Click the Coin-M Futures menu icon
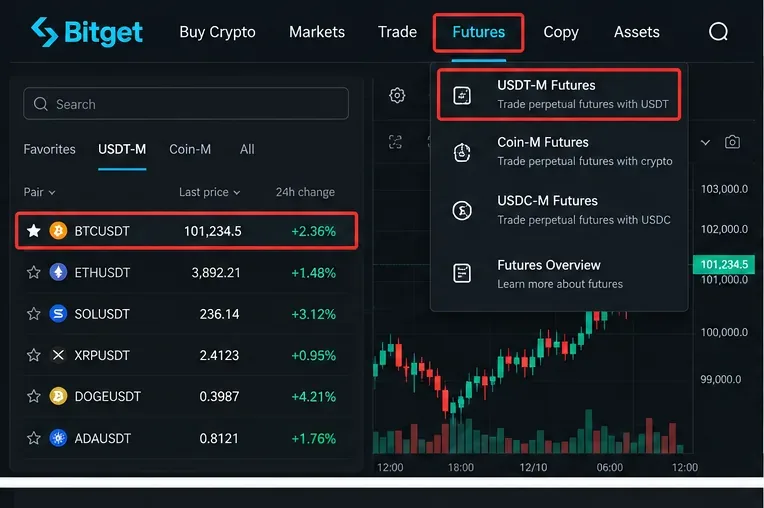Viewport: 764px width, 508px height. pos(462,152)
